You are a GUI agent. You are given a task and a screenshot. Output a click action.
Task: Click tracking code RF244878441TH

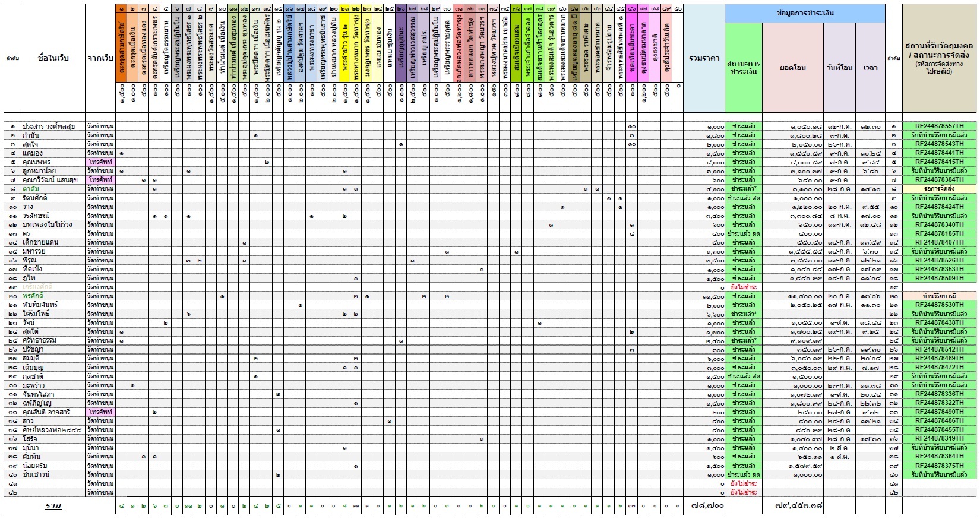coord(939,153)
